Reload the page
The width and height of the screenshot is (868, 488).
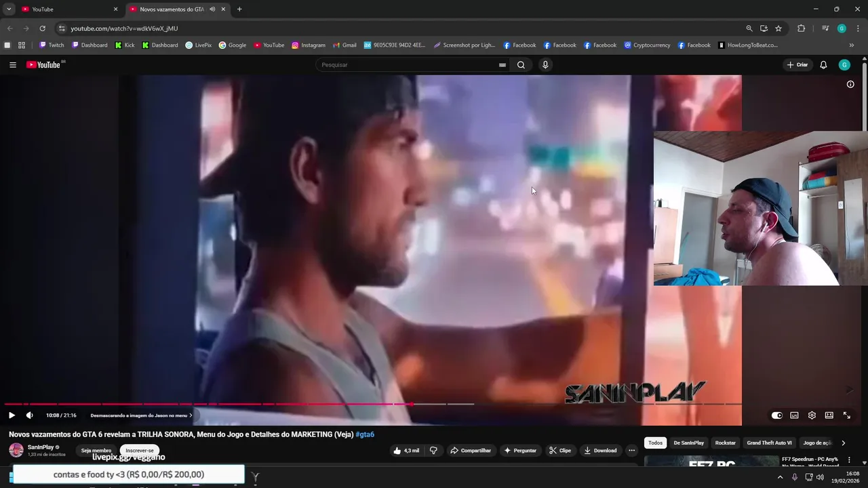pos(42,28)
